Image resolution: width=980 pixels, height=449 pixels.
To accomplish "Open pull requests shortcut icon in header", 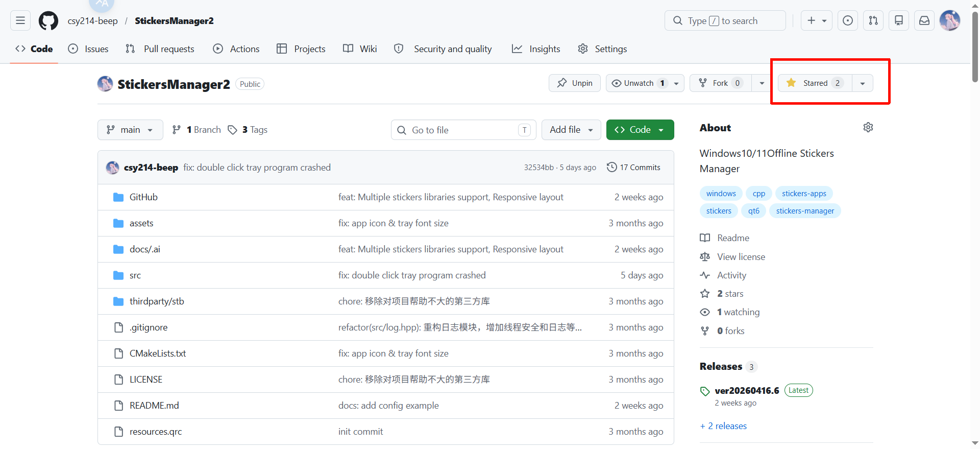I will (873, 20).
